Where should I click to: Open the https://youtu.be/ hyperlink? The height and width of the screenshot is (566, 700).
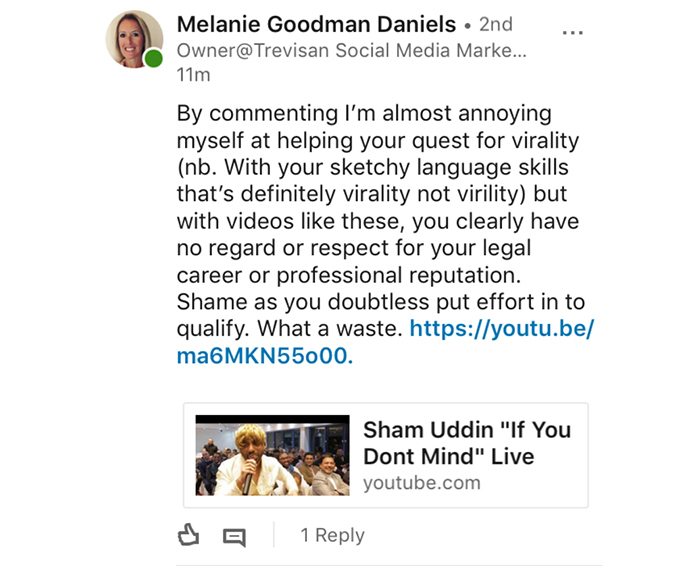(502, 329)
